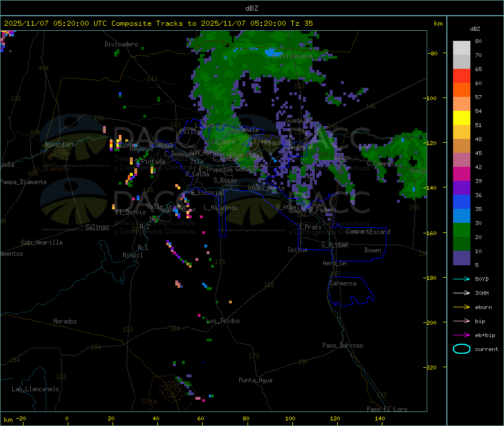Select the pink bip arrow icon
The image size is (504, 426).
click(461, 321)
